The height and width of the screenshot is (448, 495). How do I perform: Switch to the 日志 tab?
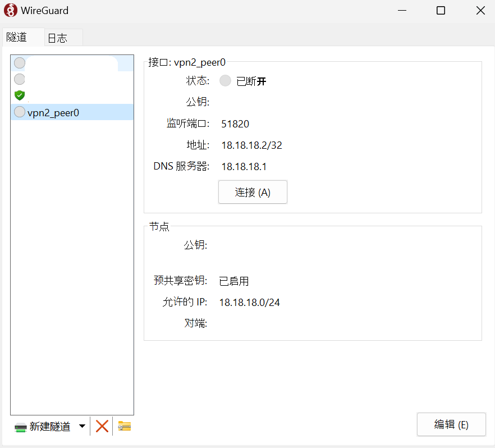[63, 38]
